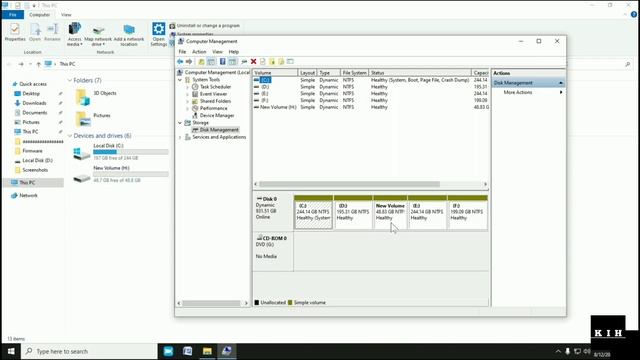Image resolution: width=640 pixels, height=360 pixels.
Task: Open File menu in Computer Management
Action: coord(182,52)
